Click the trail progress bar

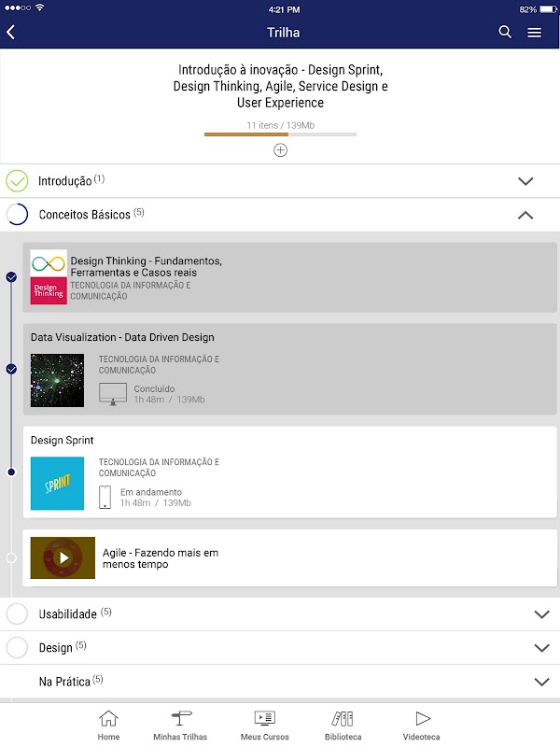coord(280,134)
